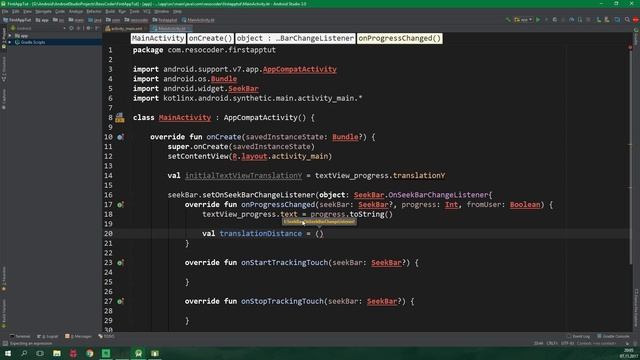
Task: Click the Search Everywhere magnifier icon
Action: pyautogui.click(x=627, y=20)
